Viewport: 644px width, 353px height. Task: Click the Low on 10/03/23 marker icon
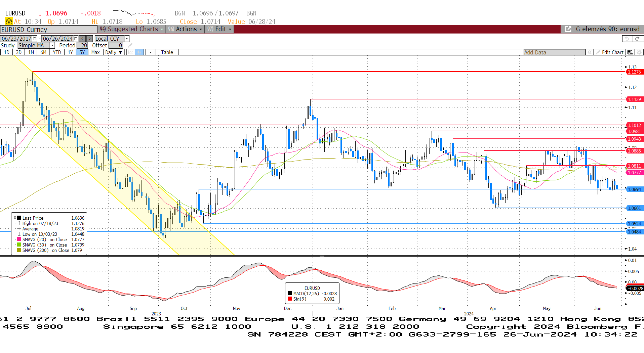[19, 234]
